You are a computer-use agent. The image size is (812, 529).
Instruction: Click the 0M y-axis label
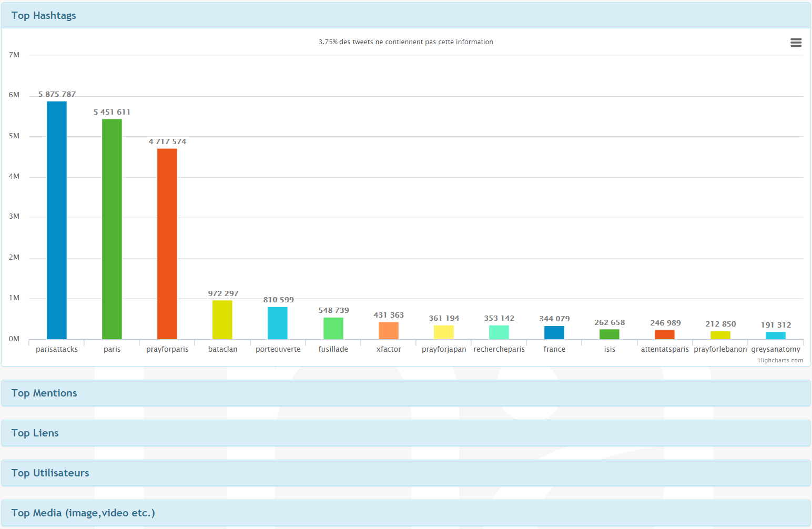(14, 339)
